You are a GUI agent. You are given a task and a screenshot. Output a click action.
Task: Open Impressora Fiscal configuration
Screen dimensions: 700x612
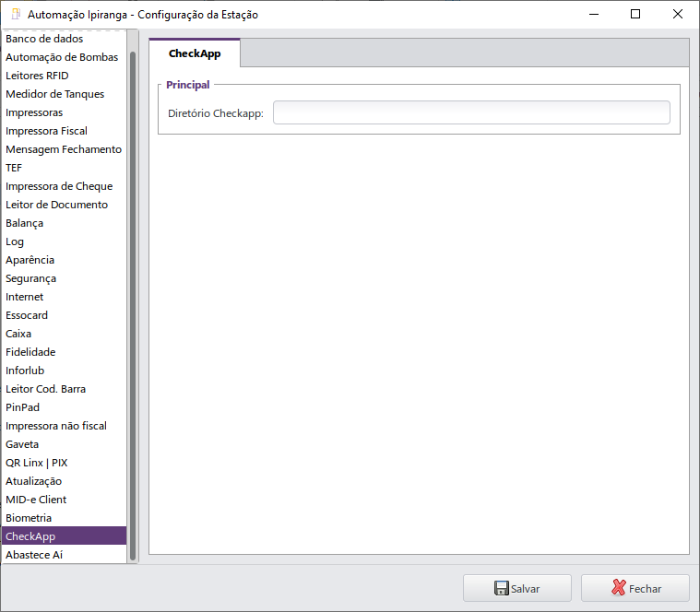[x=65, y=131]
